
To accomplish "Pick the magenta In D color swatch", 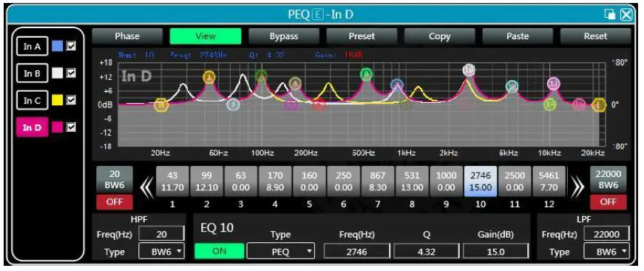I will tap(58, 127).
